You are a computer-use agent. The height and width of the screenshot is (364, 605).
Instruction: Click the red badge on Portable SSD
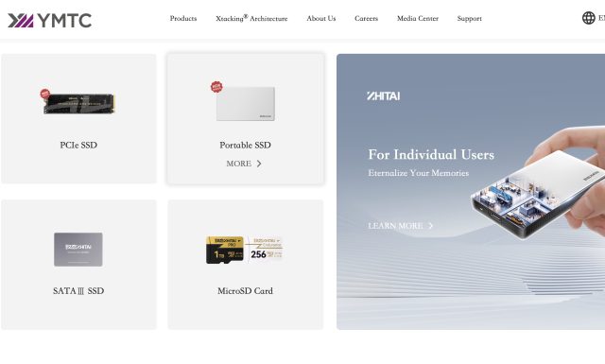(x=216, y=86)
